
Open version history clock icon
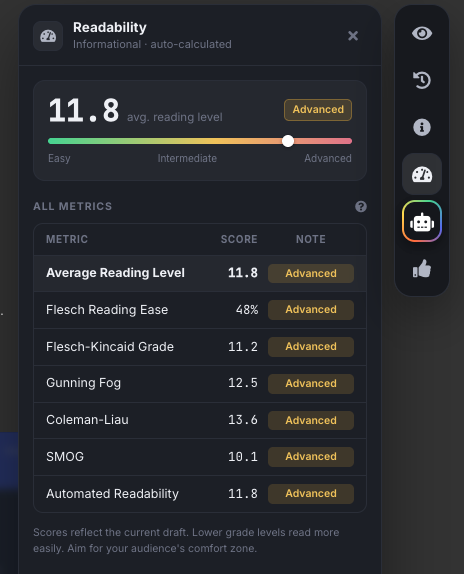(422, 80)
